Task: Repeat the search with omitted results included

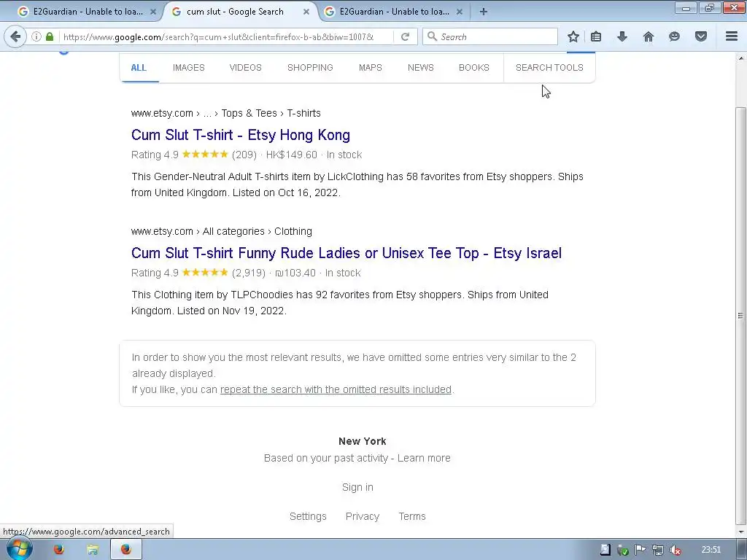Action: 336,389
